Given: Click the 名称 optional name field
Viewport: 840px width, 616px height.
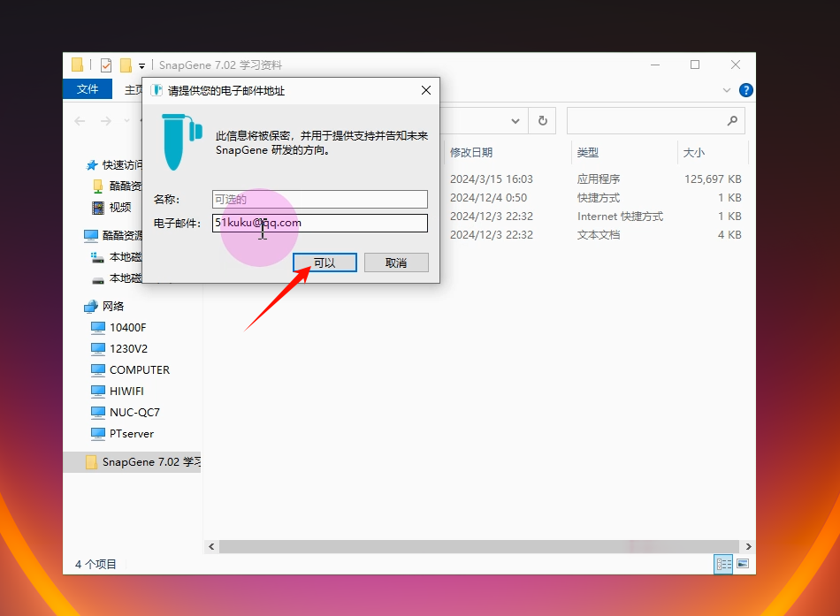Looking at the screenshot, I should (x=320, y=200).
